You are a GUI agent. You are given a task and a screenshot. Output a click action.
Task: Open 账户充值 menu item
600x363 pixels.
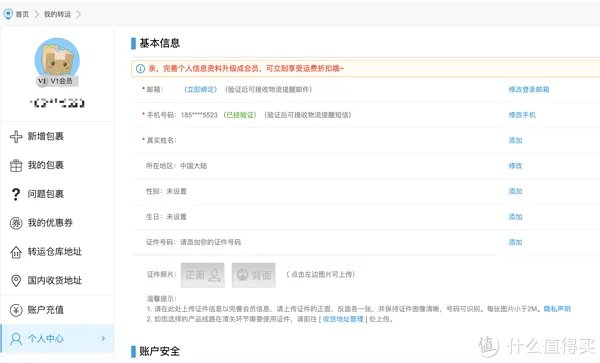(x=46, y=310)
